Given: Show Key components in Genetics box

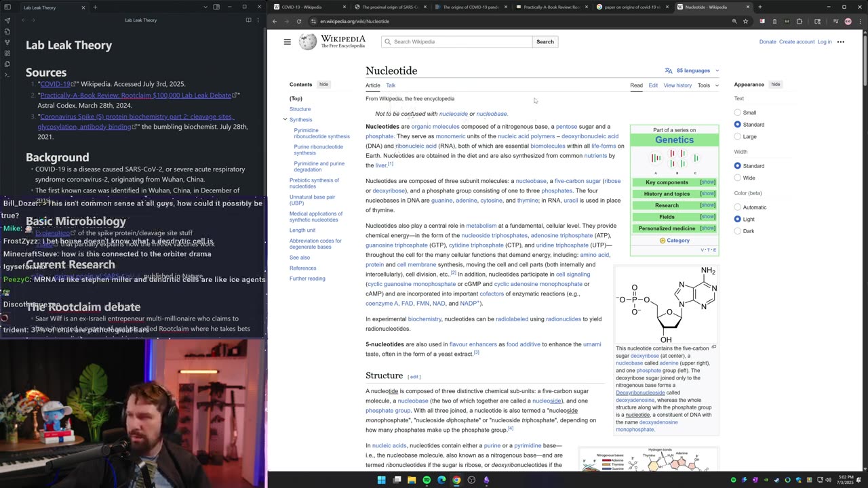Looking at the screenshot, I should [707, 182].
